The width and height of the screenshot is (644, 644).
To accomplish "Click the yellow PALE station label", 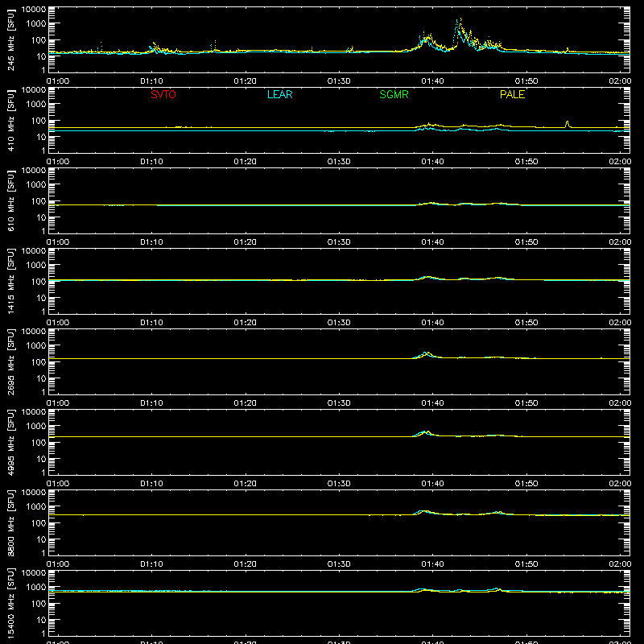I will (x=512, y=94).
